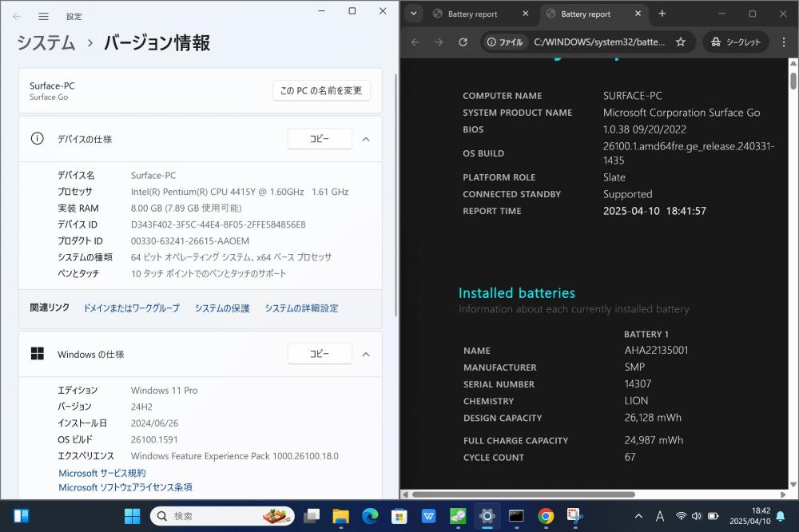Open システムの保護 link
The height and width of the screenshot is (532, 799).
pyautogui.click(x=222, y=308)
